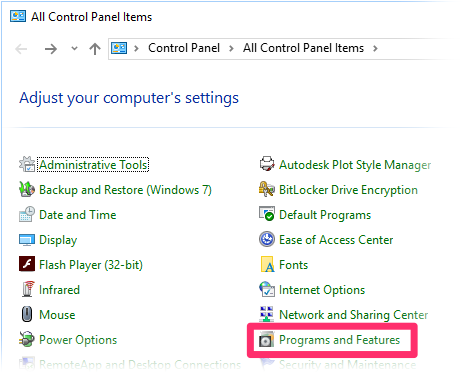Expand chevron after All Control Panel Items
Image resolution: width=472 pixels, height=374 pixels.
tap(375, 49)
